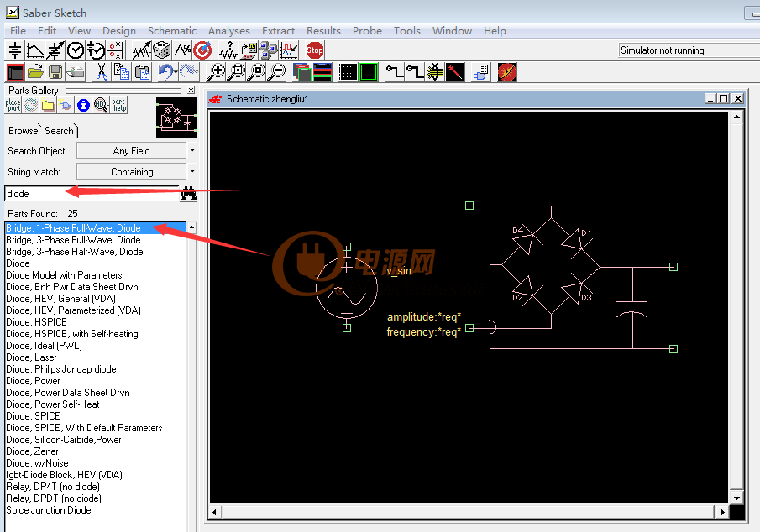Click the new folder icon in Parts Gallery
This screenshot has height=532, width=760.
coord(48,105)
